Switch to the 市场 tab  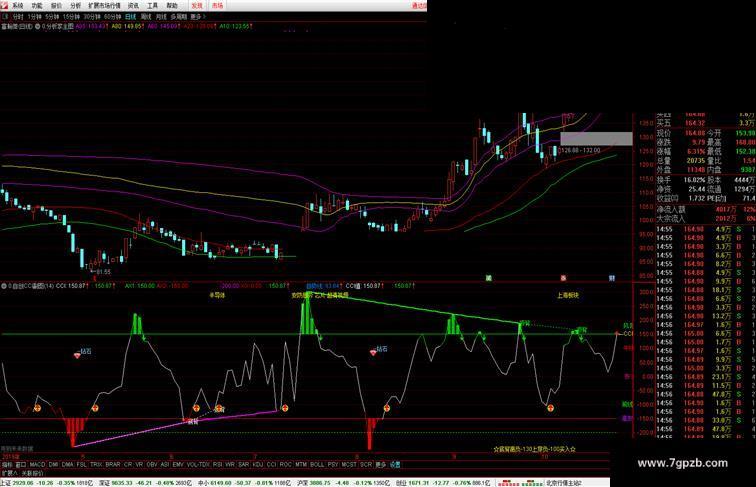[x=217, y=6]
